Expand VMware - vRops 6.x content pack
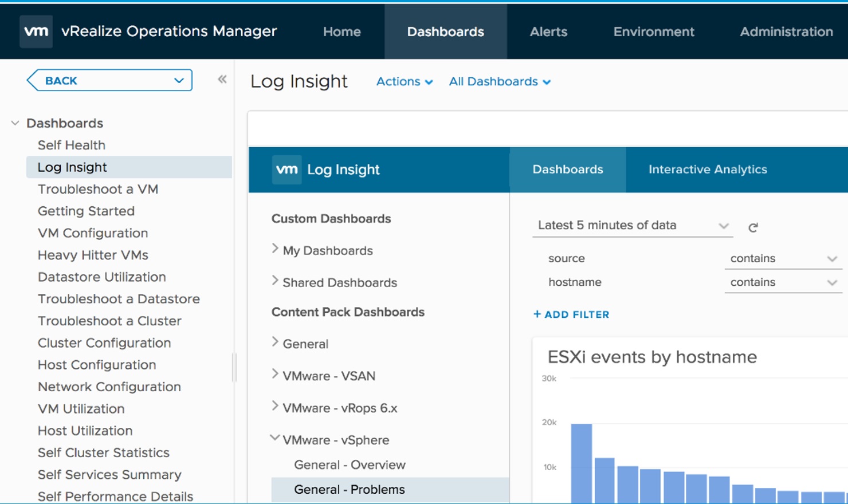 point(275,407)
